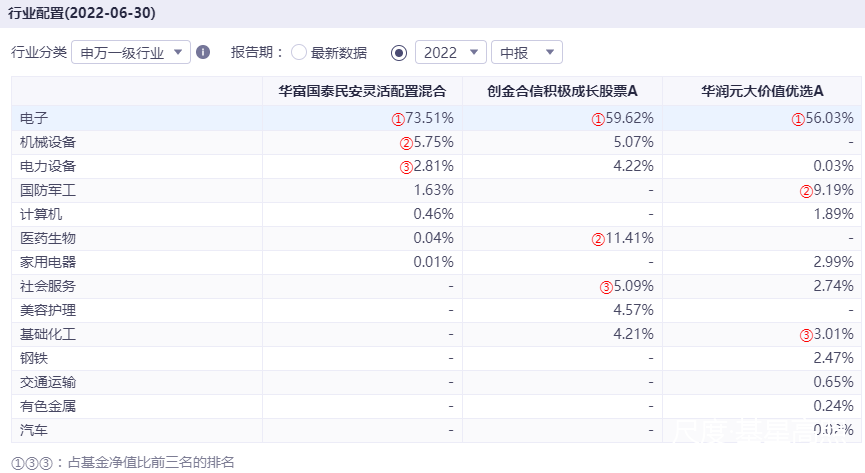Screen dimensions: 865x473
Task: Select the 机械设备 row label
Action: click(x=48, y=142)
